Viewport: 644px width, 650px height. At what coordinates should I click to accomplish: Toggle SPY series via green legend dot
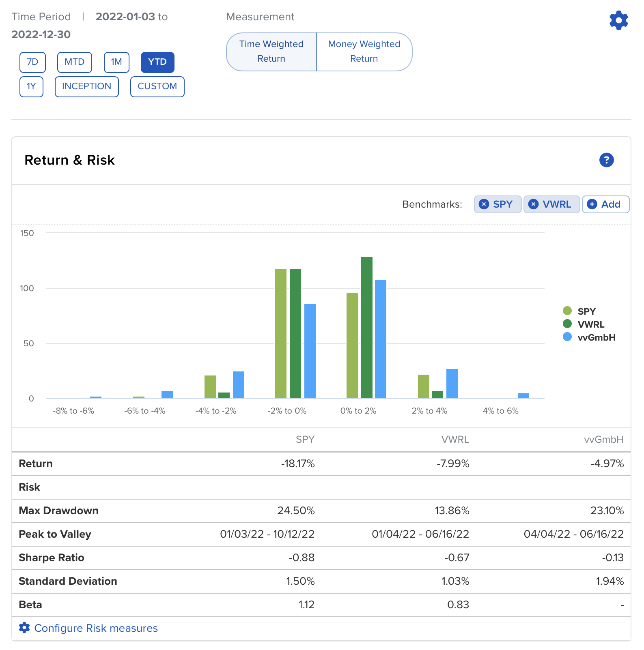pos(567,311)
